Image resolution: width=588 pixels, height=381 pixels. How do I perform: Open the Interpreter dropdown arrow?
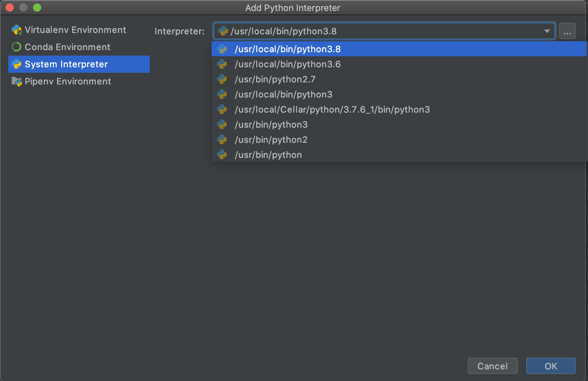pyautogui.click(x=547, y=31)
